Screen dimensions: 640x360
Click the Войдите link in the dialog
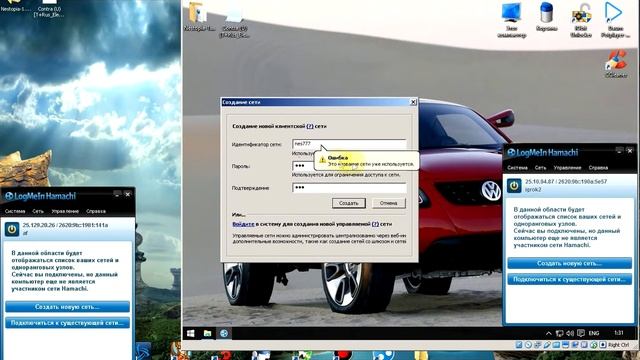pos(243,224)
